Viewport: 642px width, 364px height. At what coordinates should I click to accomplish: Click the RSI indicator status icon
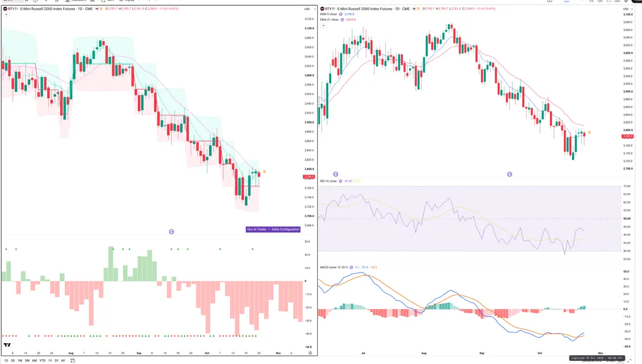click(x=341, y=181)
